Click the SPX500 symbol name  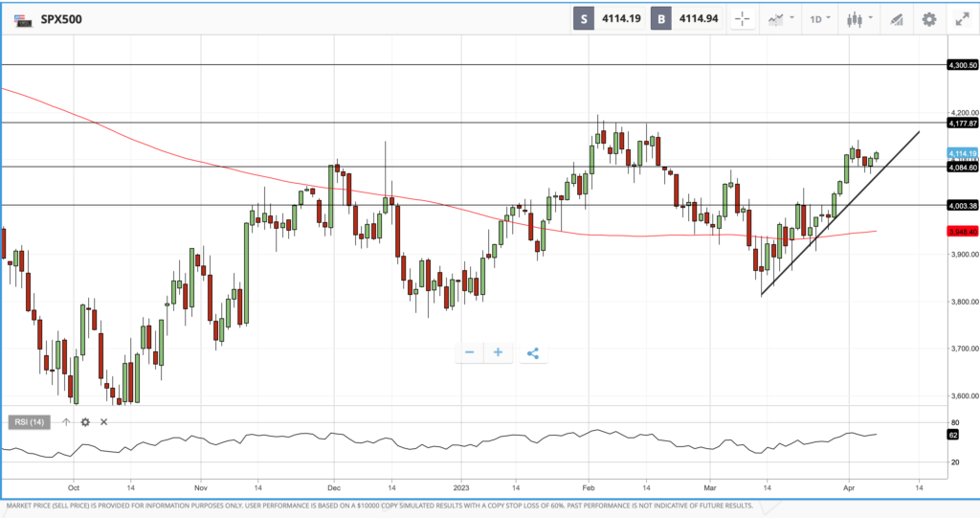[x=61, y=18]
